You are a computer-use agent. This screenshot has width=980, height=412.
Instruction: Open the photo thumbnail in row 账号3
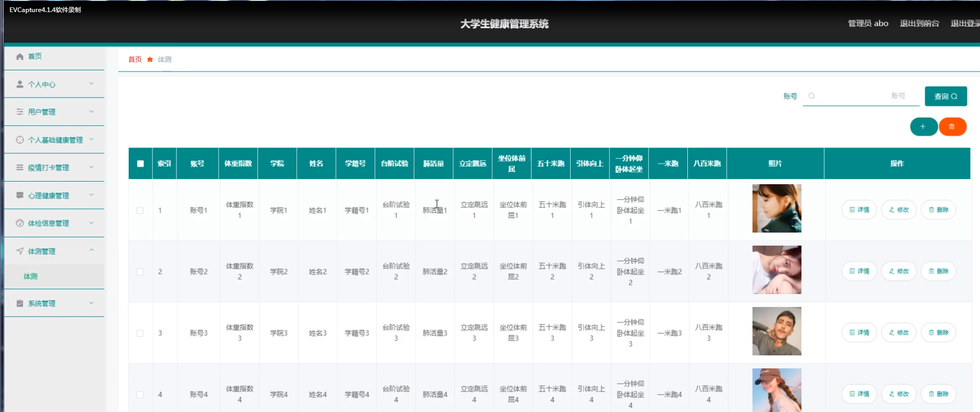[777, 331]
